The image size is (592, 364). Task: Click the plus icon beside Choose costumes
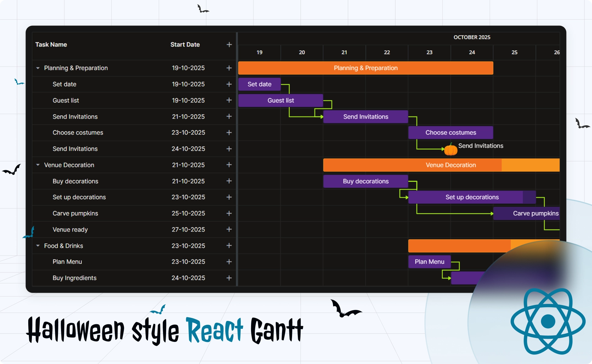[229, 133]
